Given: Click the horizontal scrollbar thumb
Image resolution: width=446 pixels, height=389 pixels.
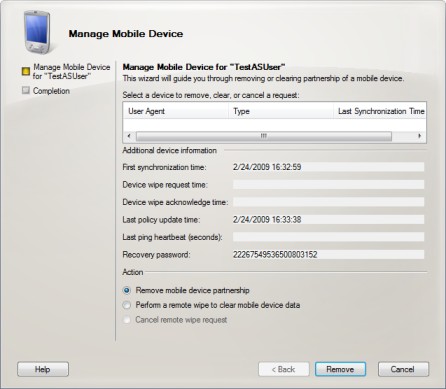Looking at the screenshot, I should pos(264,136).
